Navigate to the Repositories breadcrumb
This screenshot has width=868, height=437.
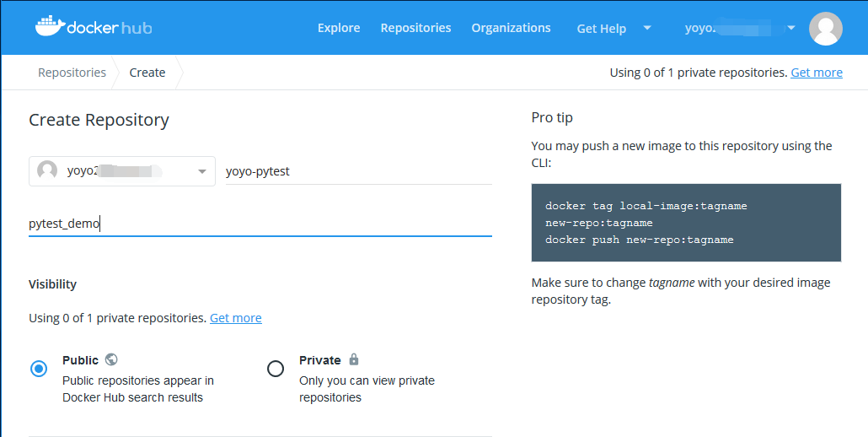click(72, 73)
